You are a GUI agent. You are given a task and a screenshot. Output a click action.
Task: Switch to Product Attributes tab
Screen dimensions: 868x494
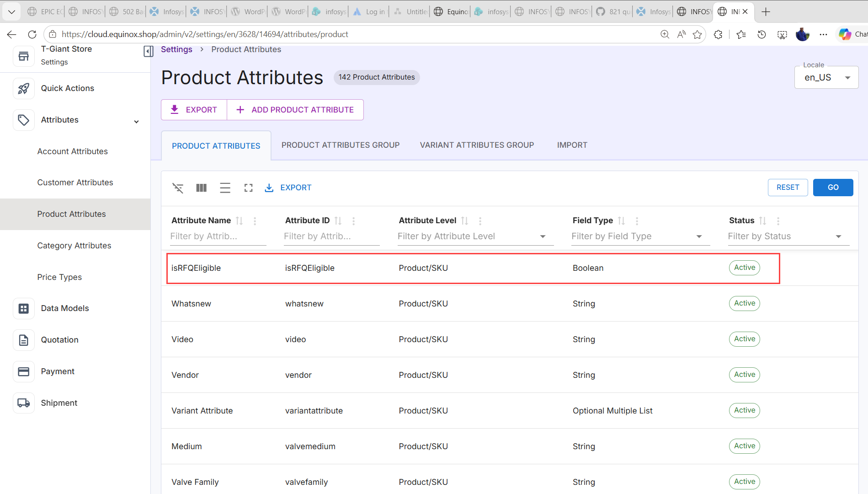pos(216,146)
